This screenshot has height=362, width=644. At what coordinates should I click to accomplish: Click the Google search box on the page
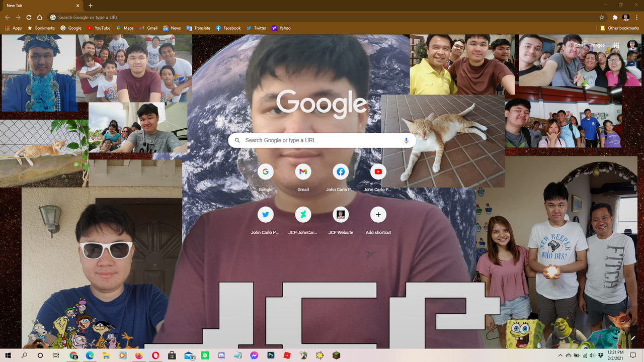(x=322, y=140)
